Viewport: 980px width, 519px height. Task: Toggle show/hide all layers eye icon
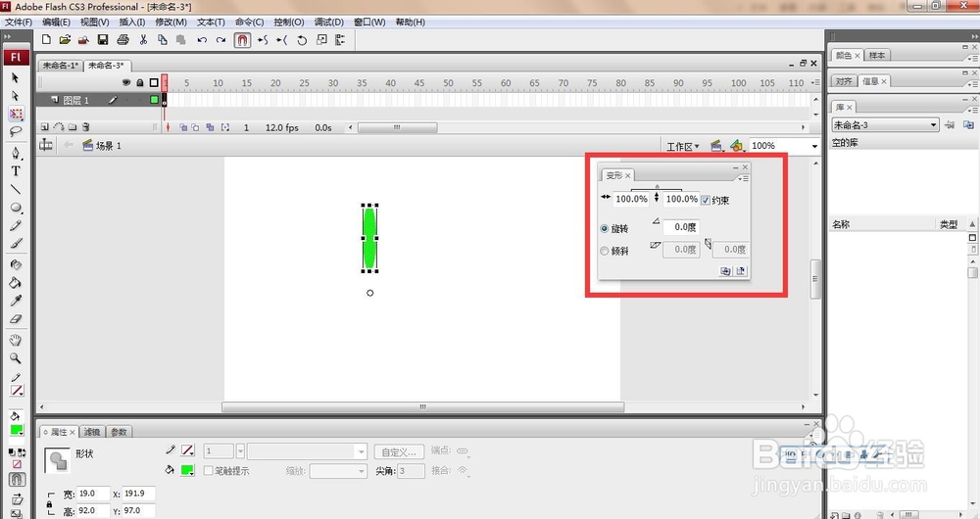point(126,82)
